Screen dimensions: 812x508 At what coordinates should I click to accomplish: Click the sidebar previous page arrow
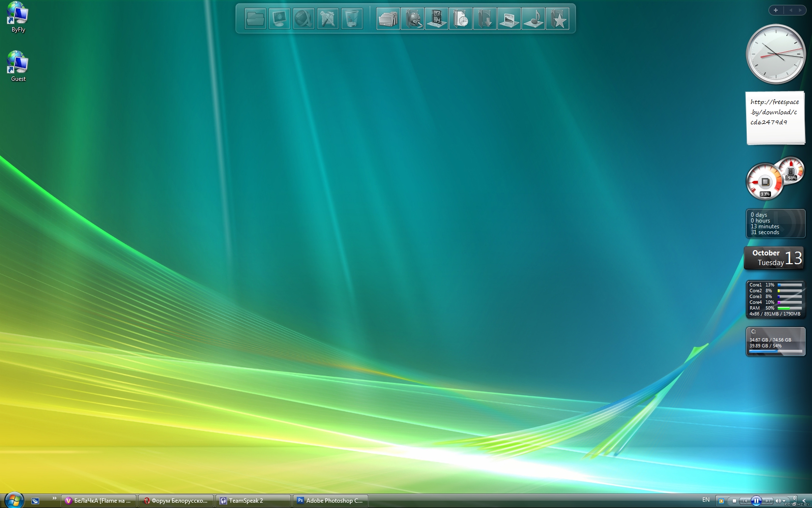point(791,10)
